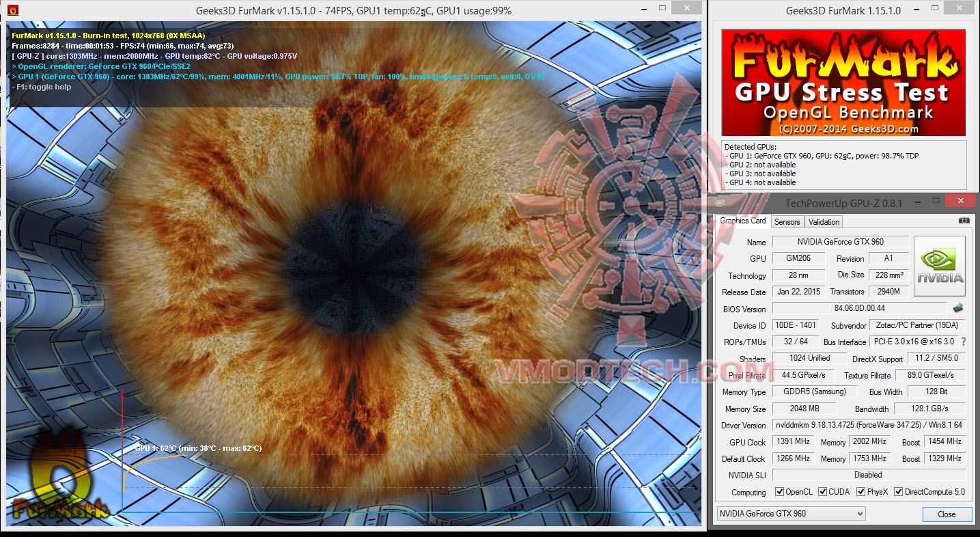Select the GPU field showing GM206
The height and width of the screenshot is (537, 980).
point(798,258)
